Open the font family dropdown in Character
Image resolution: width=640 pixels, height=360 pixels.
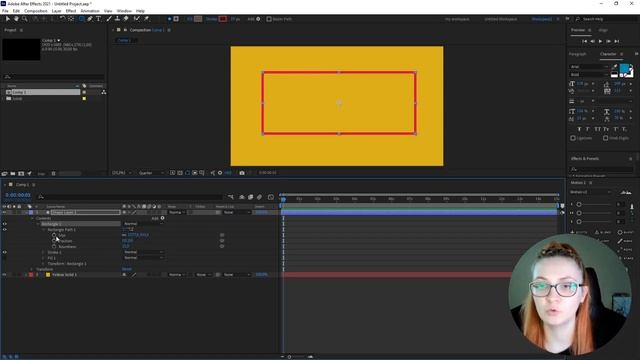[589, 67]
